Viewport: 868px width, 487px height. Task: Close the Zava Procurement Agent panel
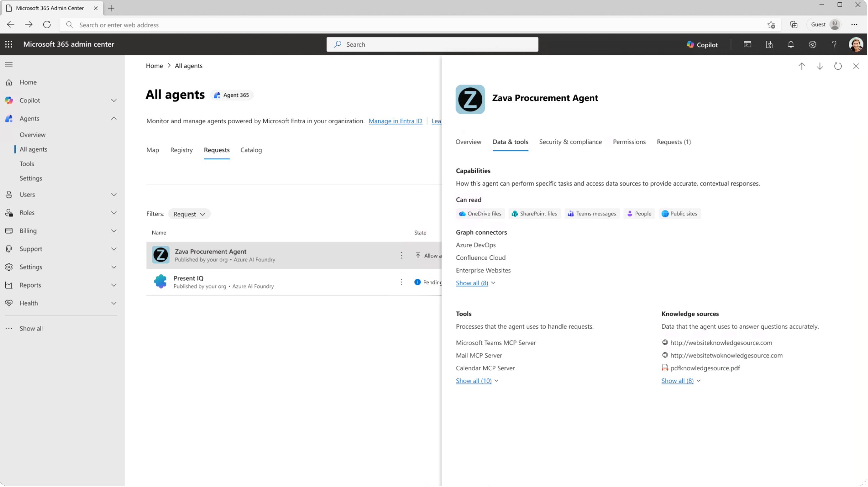point(856,66)
